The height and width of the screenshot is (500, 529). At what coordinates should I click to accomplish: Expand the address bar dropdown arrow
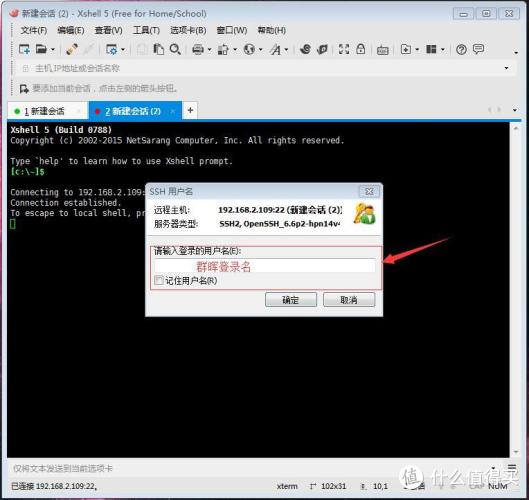coord(506,68)
